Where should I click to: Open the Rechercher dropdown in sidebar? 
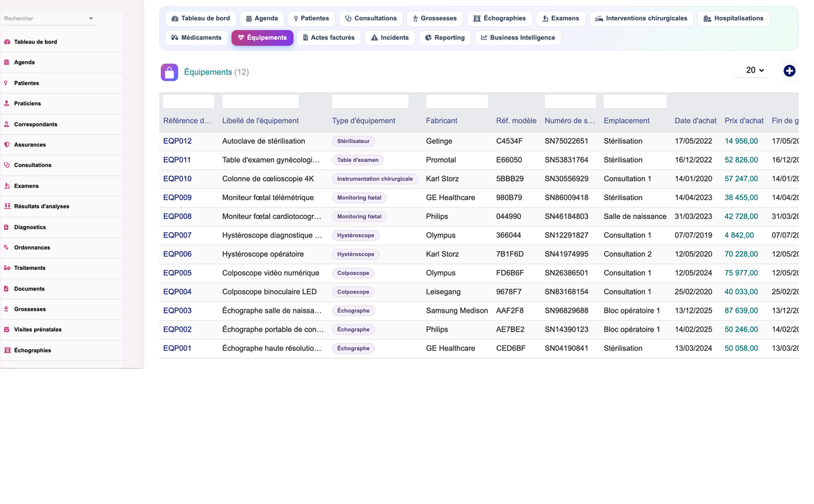[x=48, y=18]
